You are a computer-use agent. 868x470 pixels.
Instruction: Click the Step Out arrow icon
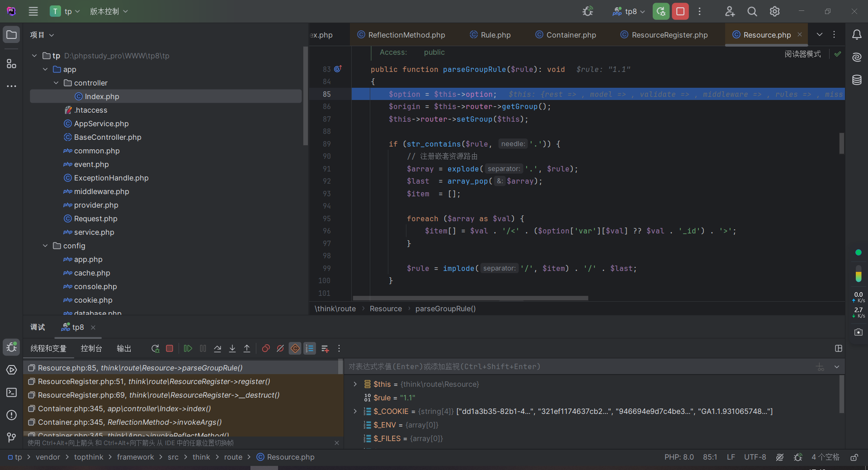[x=247, y=348]
